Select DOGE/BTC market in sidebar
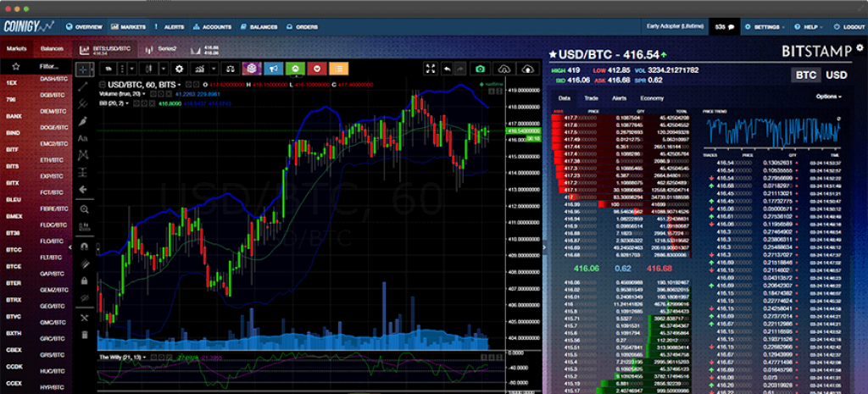The image size is (868, 394). [53, 128]
